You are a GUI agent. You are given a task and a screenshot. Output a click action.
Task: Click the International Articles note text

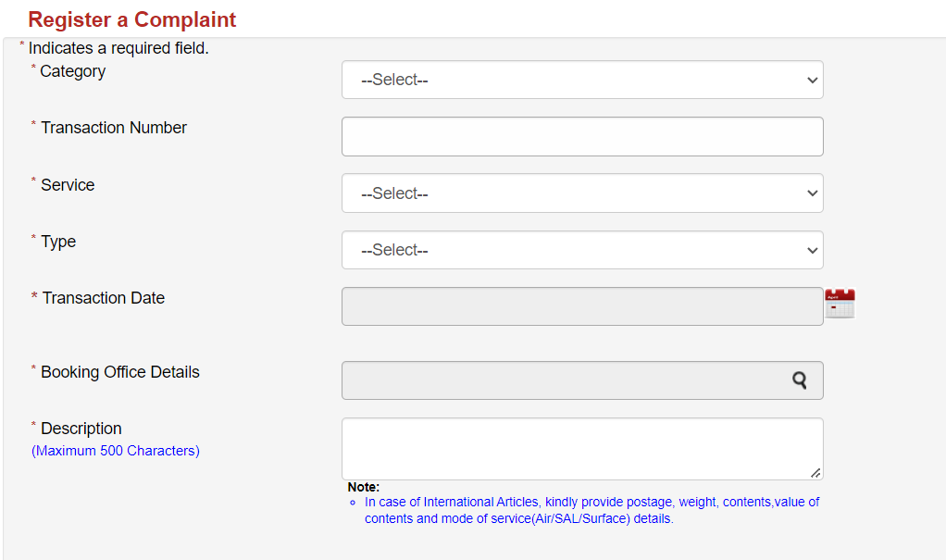coord(591,511)
